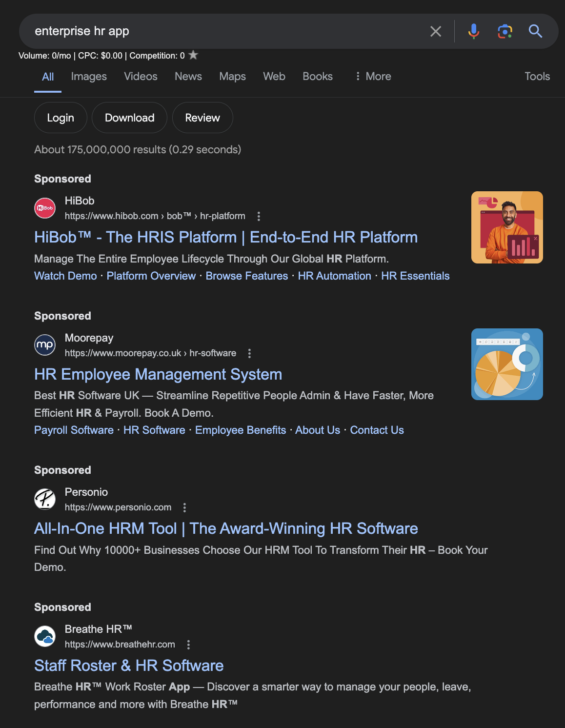Click the Contact Us sitelink
This screenshot has width=565, height=728.
click(x=377, y=430)
